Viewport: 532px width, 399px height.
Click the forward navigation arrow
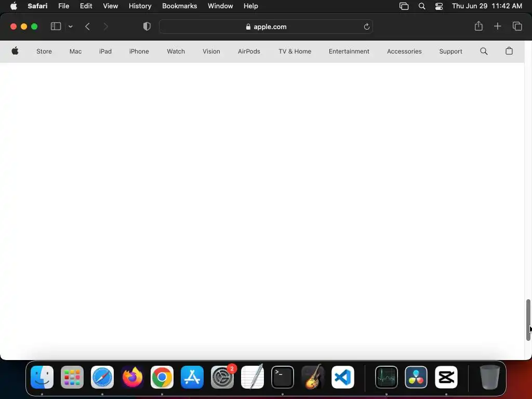[105, 26]
